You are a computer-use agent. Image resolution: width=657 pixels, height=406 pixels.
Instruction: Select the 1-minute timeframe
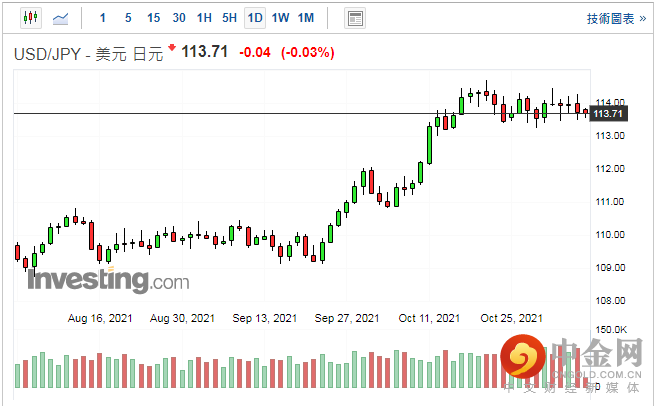(x=103, y=18)
